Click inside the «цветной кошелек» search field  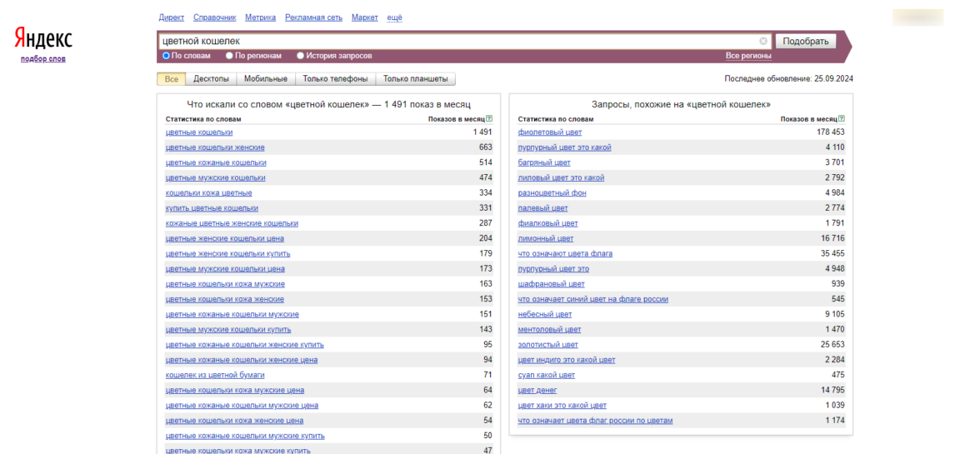pyautogui.click(x=458, y=41)
